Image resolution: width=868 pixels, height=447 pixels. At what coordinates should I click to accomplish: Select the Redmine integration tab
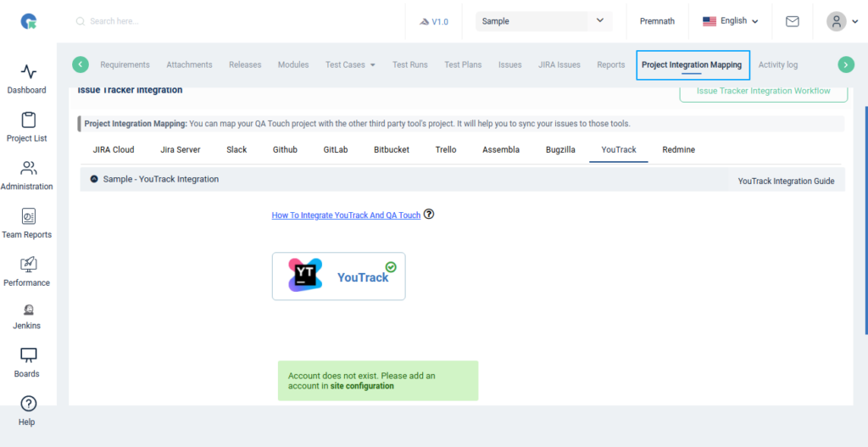coord(678,150)
